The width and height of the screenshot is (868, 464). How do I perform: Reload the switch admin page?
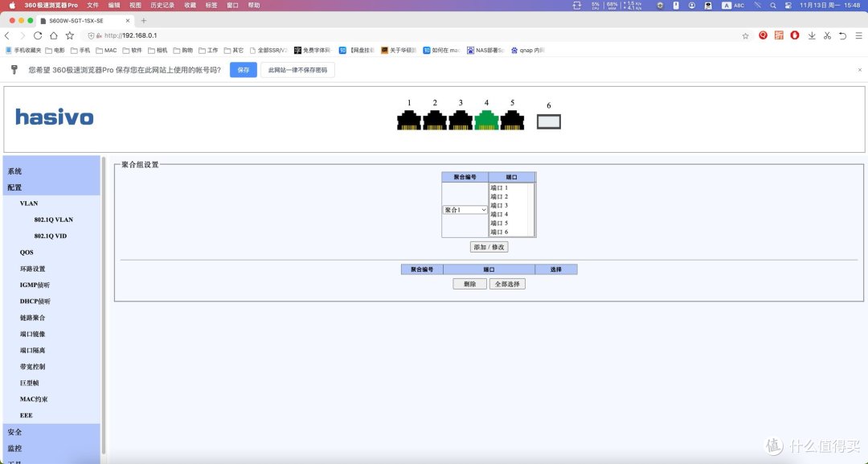(x=38, y=35)
